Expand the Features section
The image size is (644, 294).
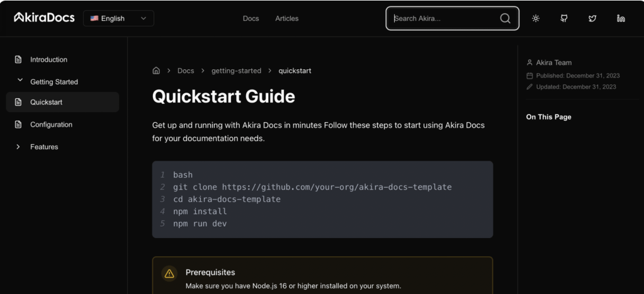click(18, 147)
